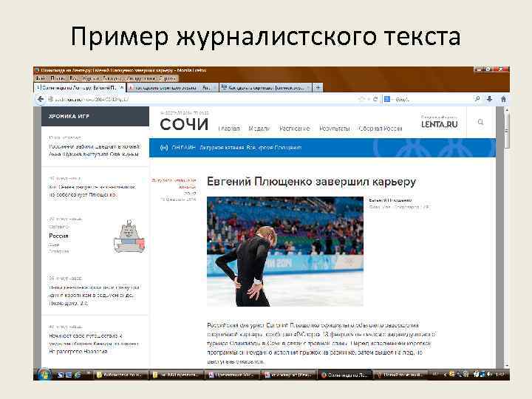Viewport: 532px width, 399px height.
Task: Click the СОЧИ site logo
Action: 184,124
